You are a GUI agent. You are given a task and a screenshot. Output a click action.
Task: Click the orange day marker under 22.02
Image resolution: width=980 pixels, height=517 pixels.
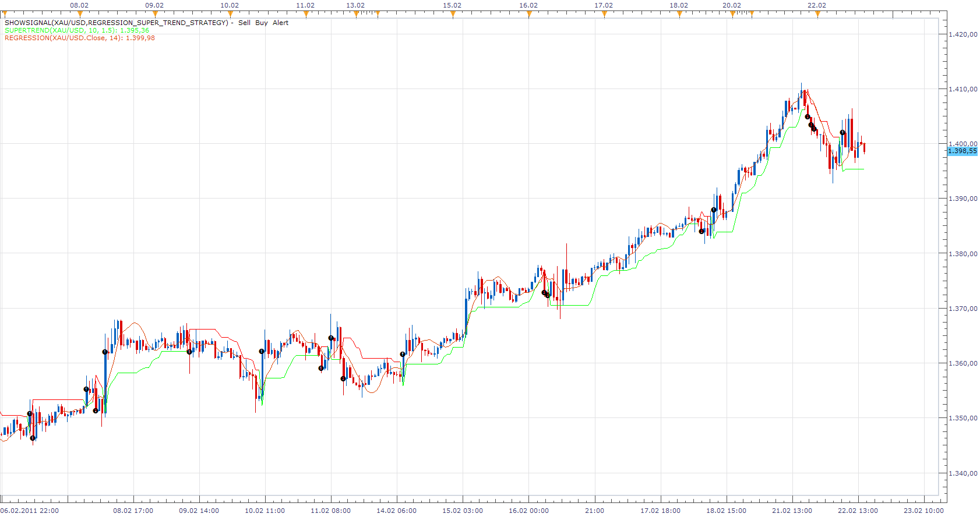click(817, 14)
